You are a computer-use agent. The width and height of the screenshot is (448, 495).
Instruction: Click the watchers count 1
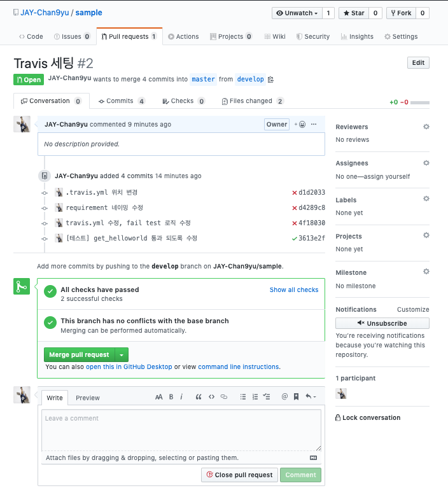328,13
